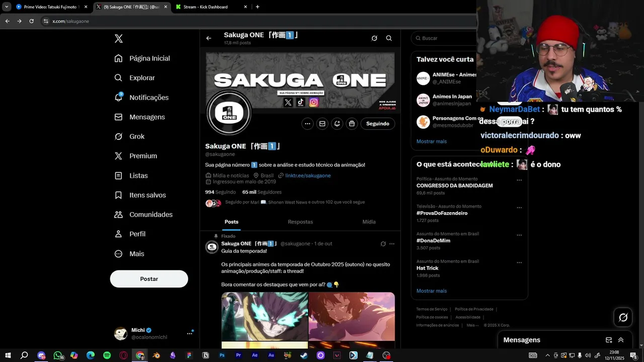This screenshot has width=644, height=362.
Task: Click the gift Premium icon on profile
Action: coord(352,124)
